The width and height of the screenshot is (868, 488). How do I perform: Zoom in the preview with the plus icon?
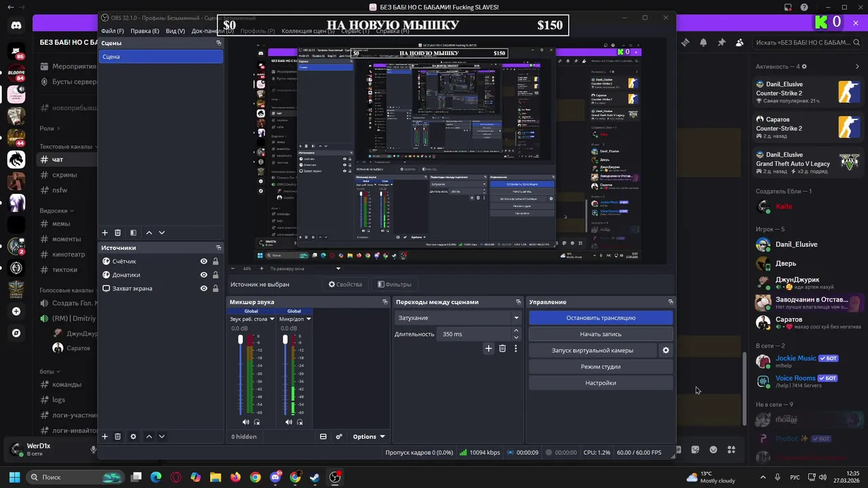pyautogui.click(x=262, y=268)
